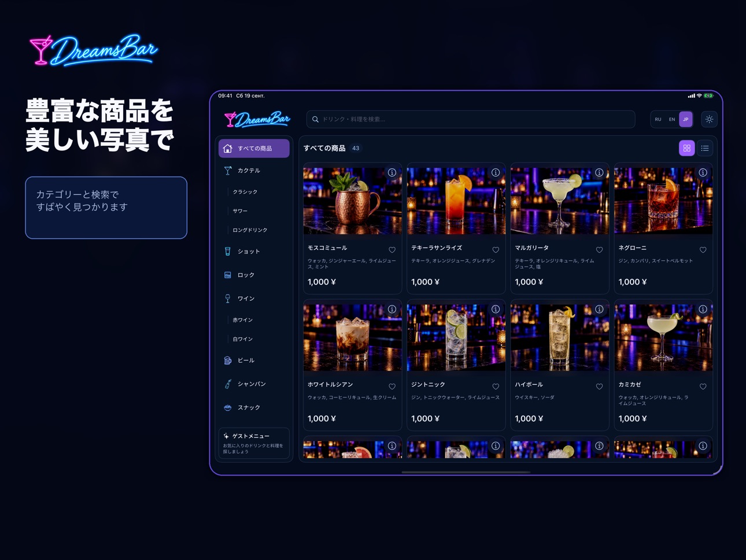Favorite the モスコミュール with the heart icon
The image size is (746, 560).
(392, 250)
